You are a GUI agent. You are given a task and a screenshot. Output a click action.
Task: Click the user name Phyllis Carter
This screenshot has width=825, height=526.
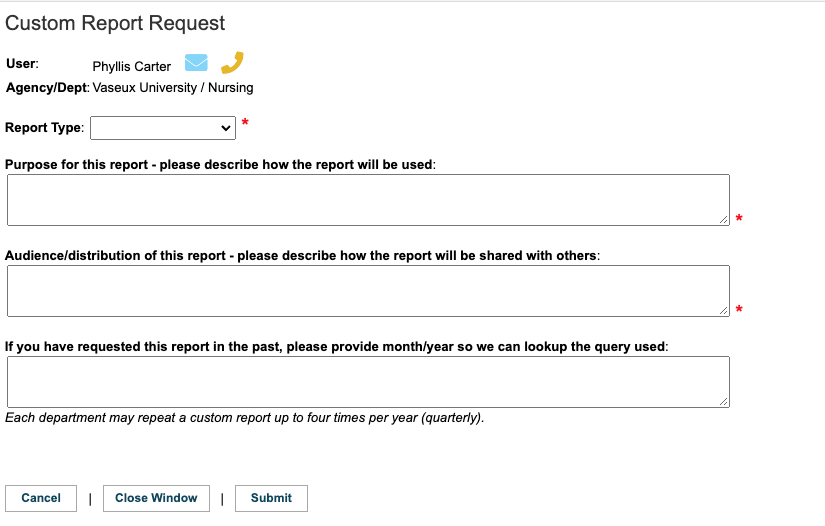132,66
